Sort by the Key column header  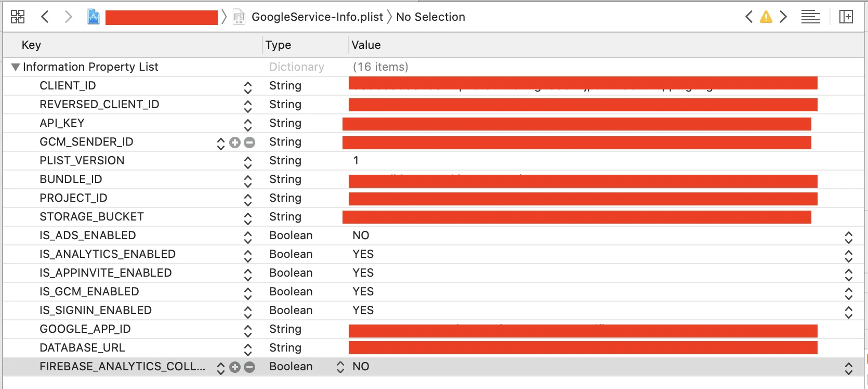coord(31,45)
